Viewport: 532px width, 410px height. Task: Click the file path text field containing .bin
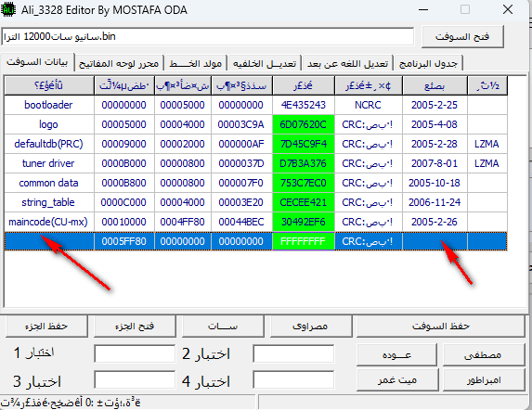pyautogui.click(x=208, y=36)
